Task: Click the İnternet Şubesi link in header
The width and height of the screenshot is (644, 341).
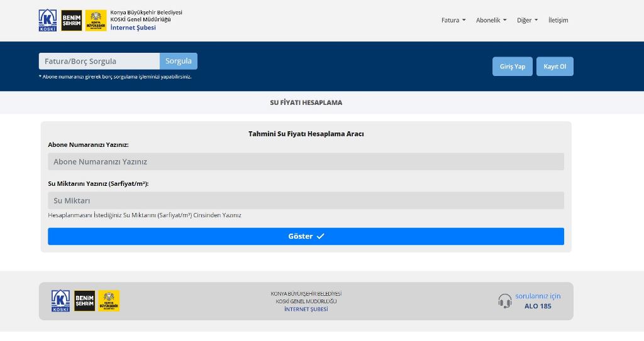Action: tap(133, 28)
